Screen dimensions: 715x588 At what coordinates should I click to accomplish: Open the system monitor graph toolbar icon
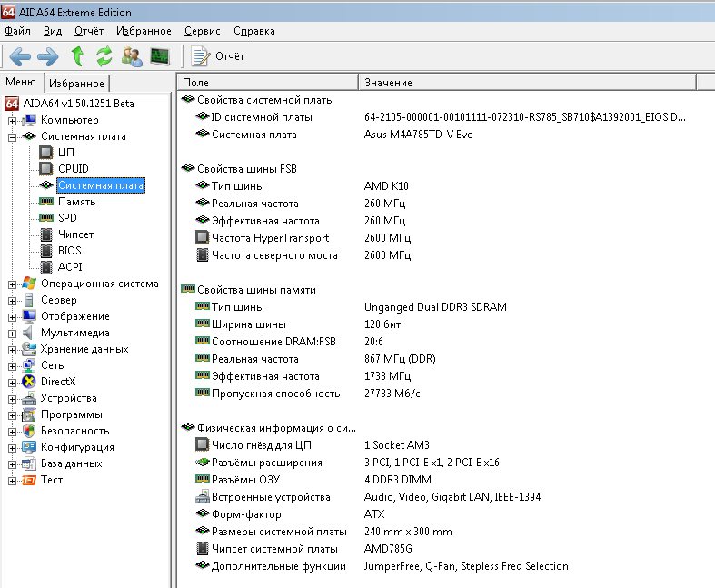(160, 56)
